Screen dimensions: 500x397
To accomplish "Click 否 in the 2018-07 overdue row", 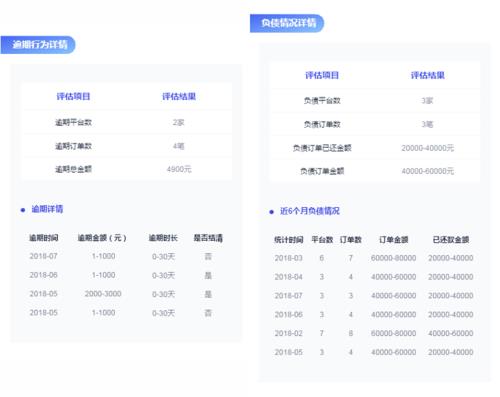I will tap(208, 256).
